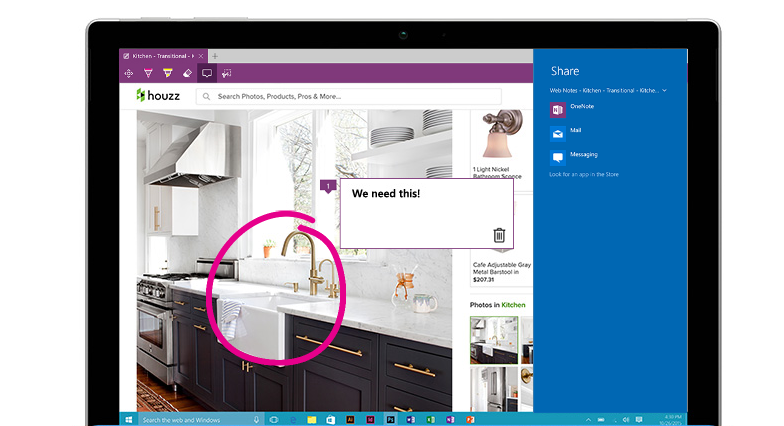Click the Cortana microphone icon

click(256, 420)
